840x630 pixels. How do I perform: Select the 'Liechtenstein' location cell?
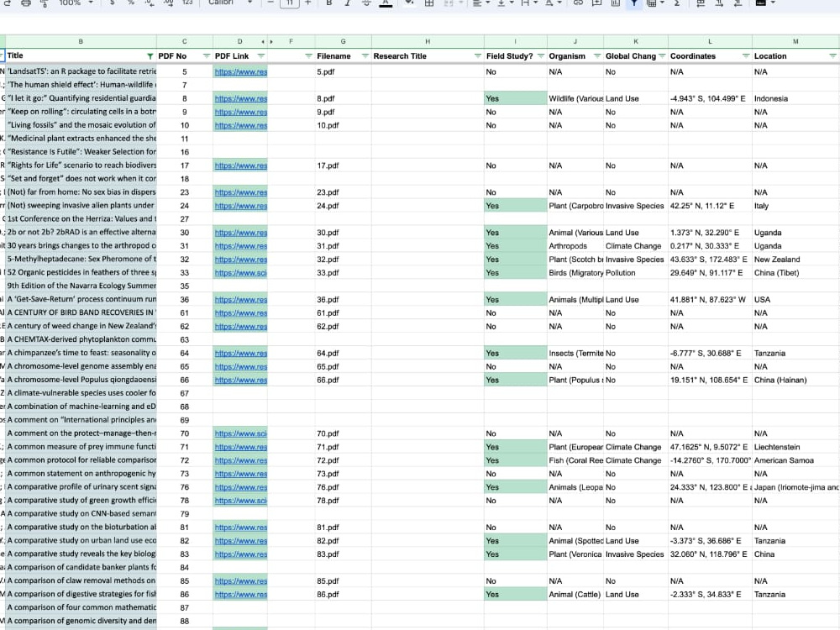[x=795, y=447]
